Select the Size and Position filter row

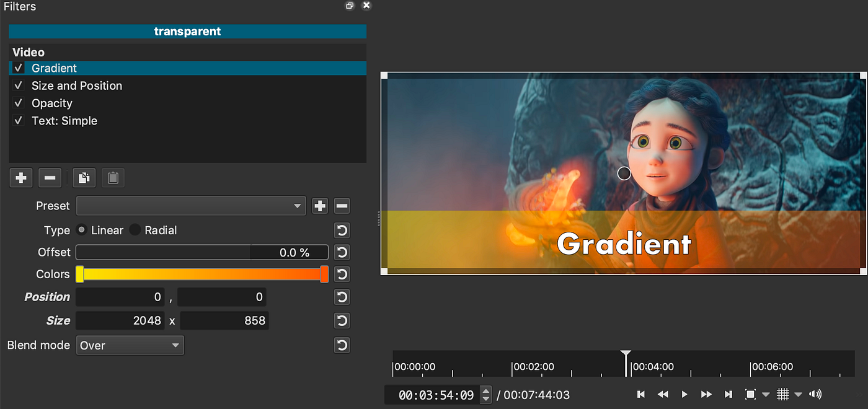click(187, 86)
